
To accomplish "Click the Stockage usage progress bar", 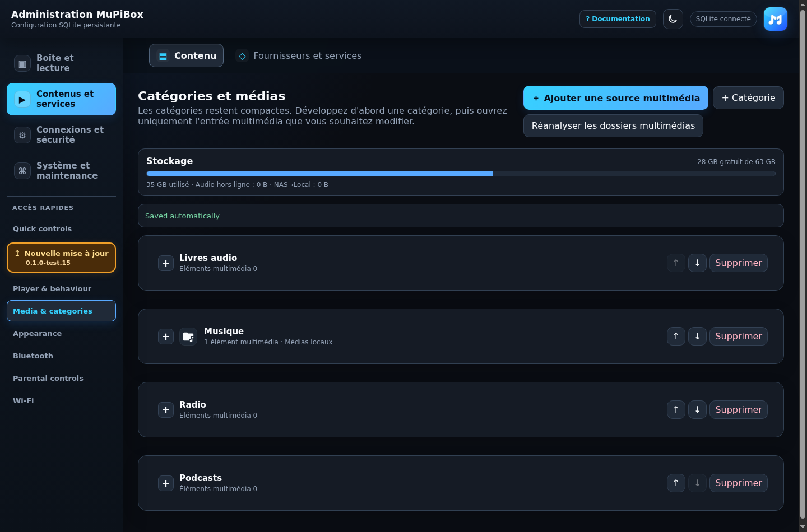I will (x=461, y=174).
